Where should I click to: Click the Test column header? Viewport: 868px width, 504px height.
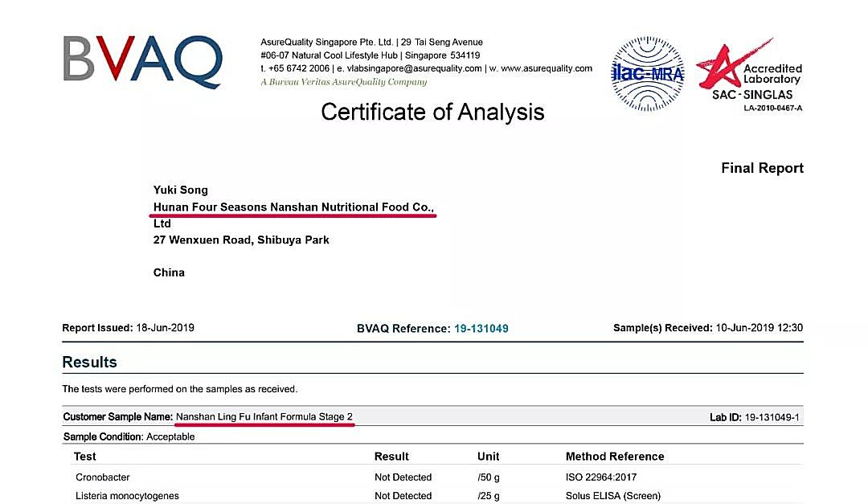pyautogui.click(x=84, y=457)
